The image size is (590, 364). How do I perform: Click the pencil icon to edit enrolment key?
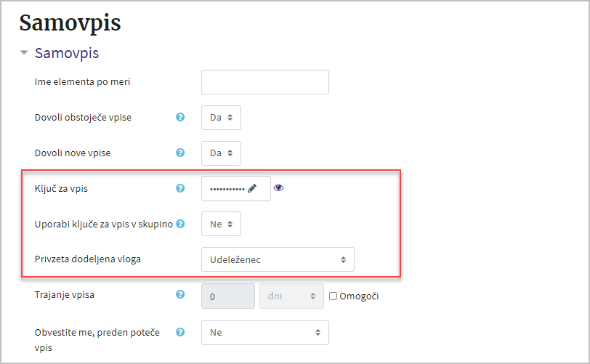click(252, 188)
